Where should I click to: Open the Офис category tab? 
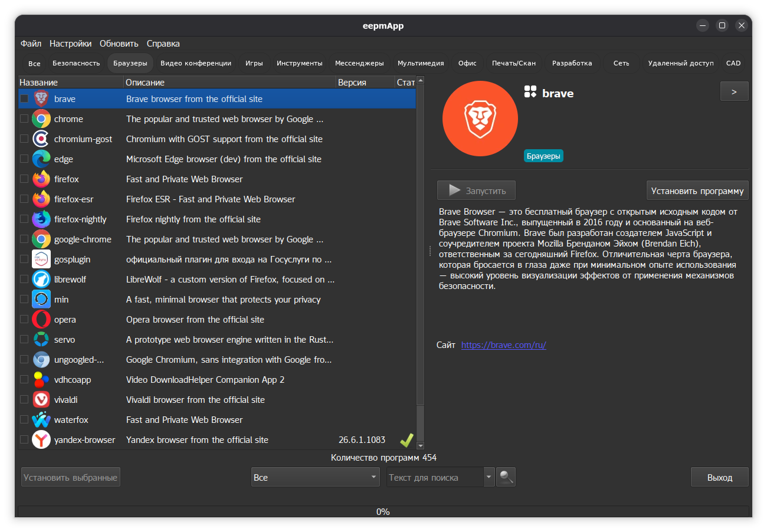pos(467,63)
